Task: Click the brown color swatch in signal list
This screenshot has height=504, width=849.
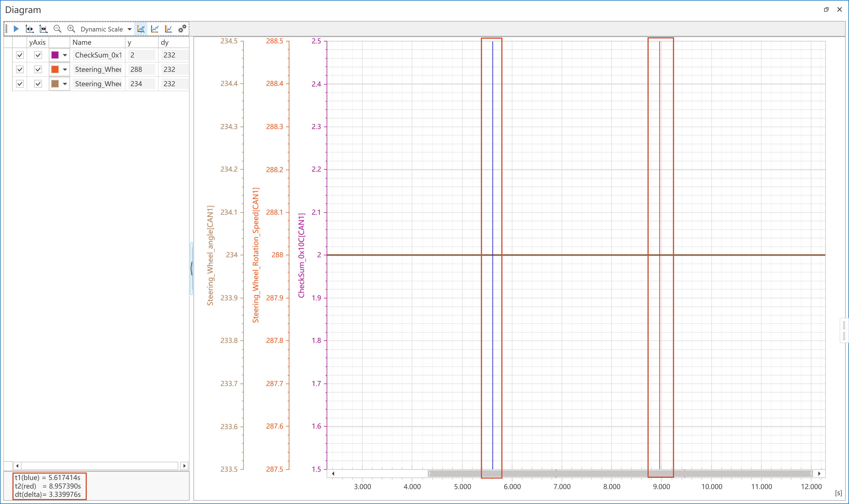Action: click(x=55, y=83)
